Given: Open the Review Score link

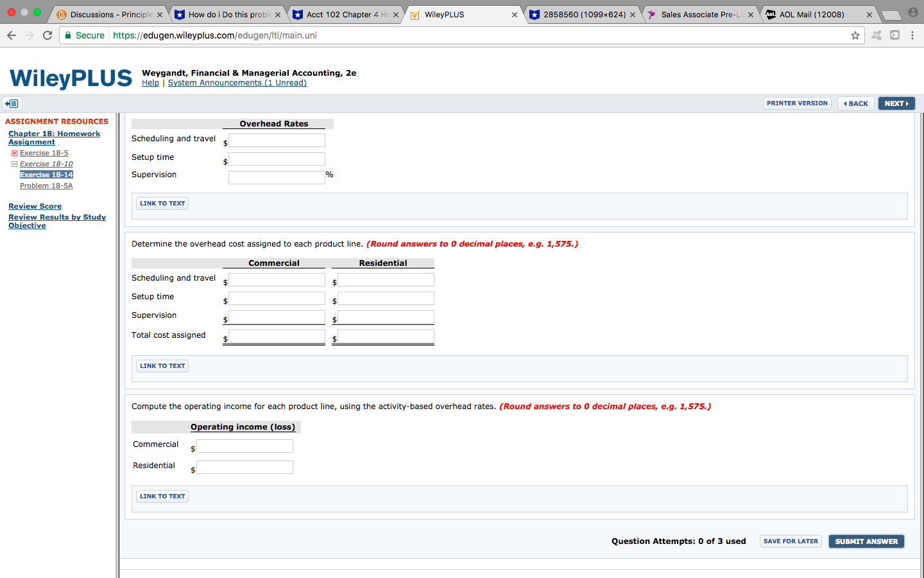Looking at the screenshot, I should [35, 206].
